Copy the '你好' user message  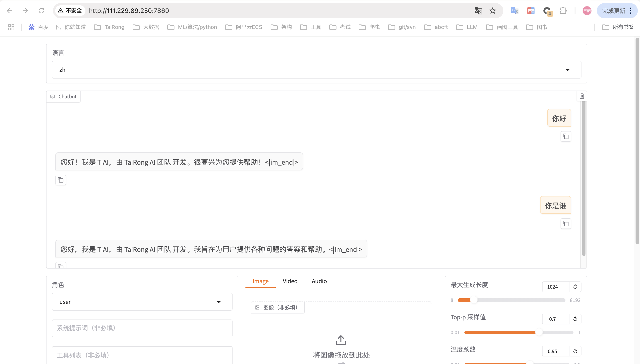click(x=566, y=137)
